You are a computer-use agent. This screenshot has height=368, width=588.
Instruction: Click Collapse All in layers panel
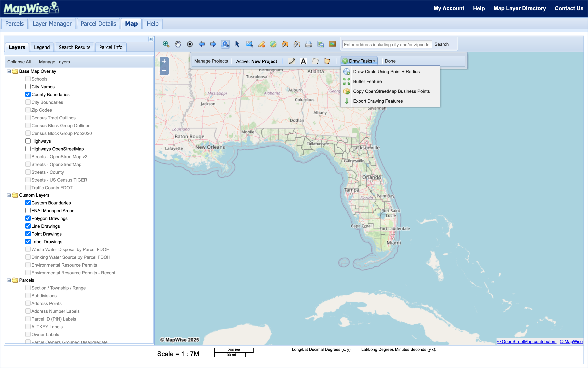(x=19, y=62)
